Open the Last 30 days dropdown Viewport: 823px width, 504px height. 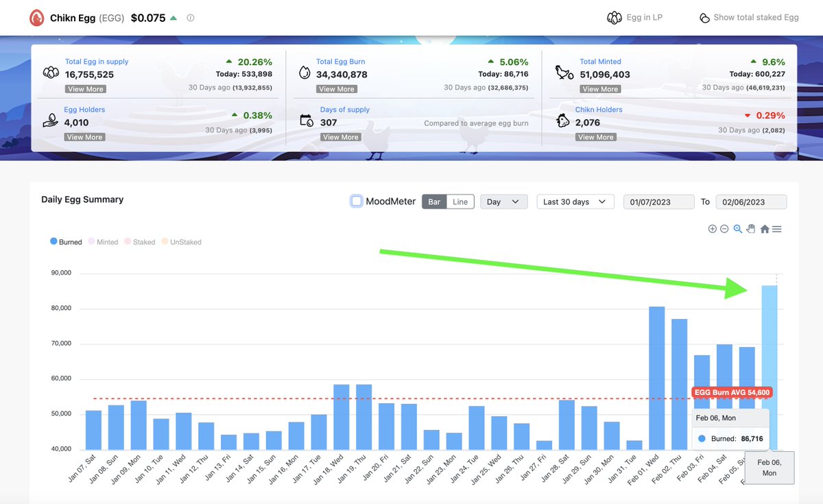click(x=575, y=202)
